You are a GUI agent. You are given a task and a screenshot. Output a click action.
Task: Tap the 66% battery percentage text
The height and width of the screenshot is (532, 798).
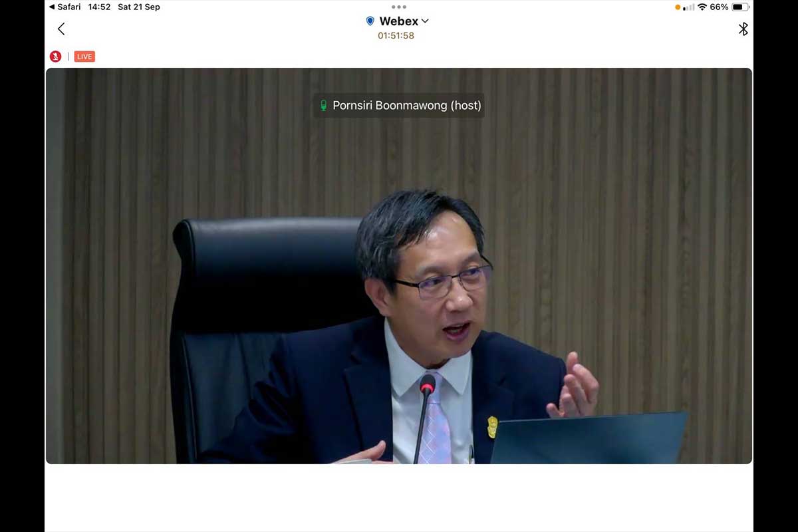click(718, 7)
